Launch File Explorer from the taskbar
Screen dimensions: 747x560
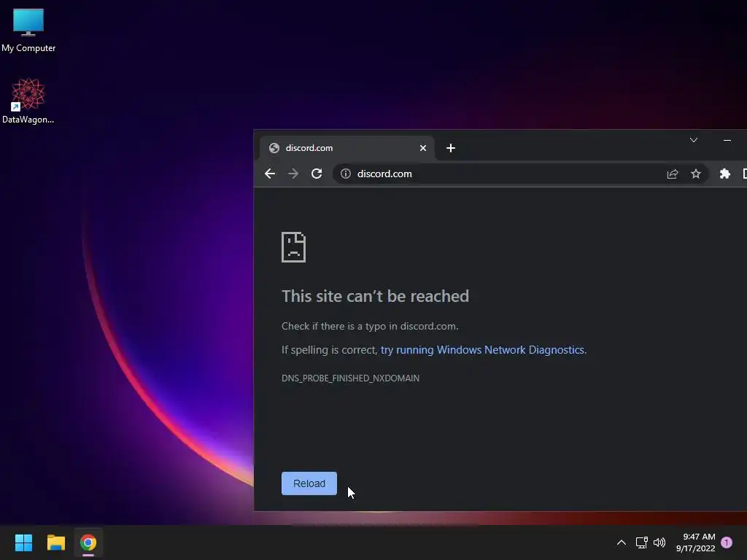55,542
